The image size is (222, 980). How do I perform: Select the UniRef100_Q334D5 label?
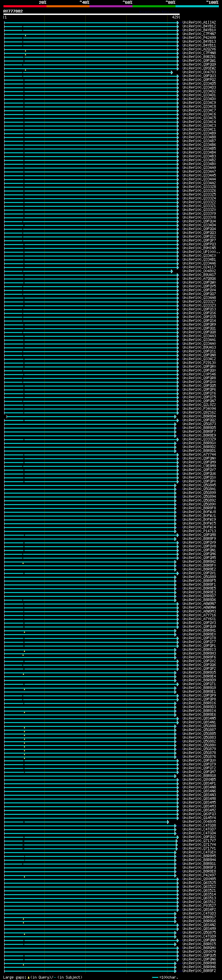[x=199, y=84]
